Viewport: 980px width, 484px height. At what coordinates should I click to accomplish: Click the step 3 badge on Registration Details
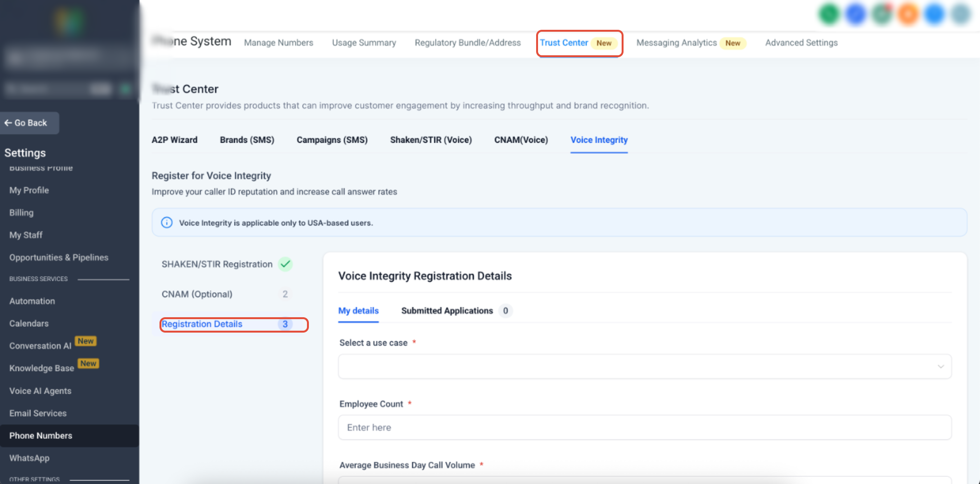click(x=285, y=324)
